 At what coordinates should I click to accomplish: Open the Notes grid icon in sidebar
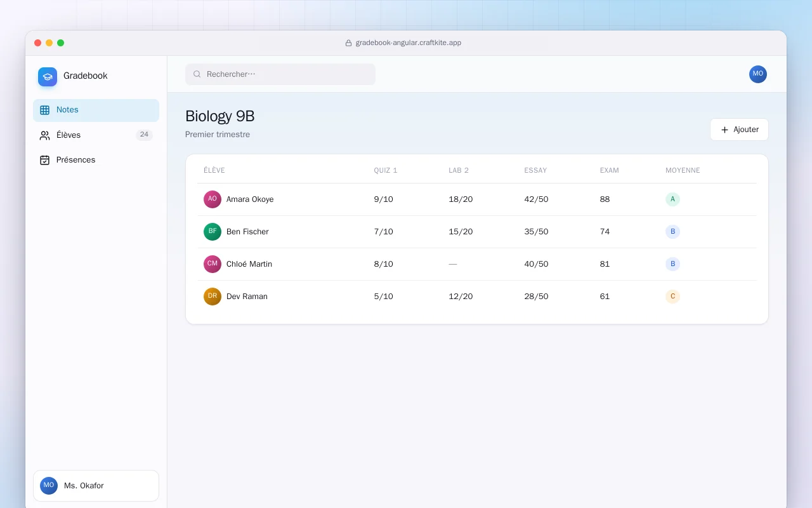pos(44,110)
